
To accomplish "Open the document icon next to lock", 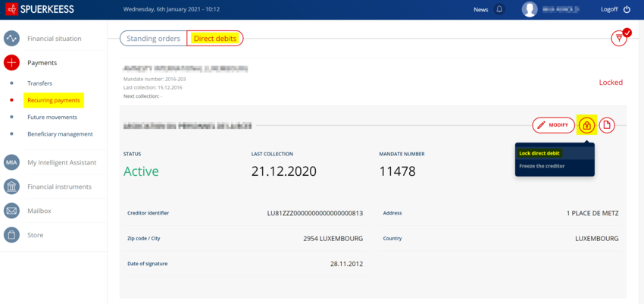I will click(x=607, y=125).
